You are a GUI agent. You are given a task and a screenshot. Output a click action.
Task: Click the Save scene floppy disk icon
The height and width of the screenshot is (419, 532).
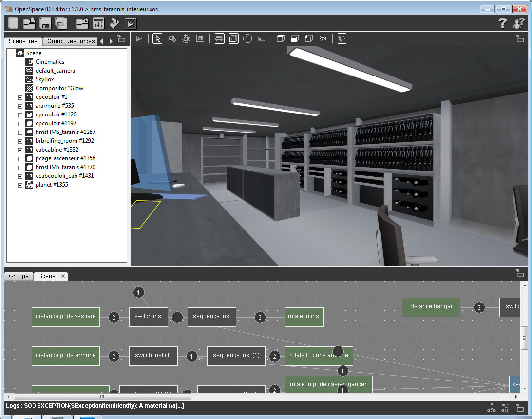[x=45, y=23]
